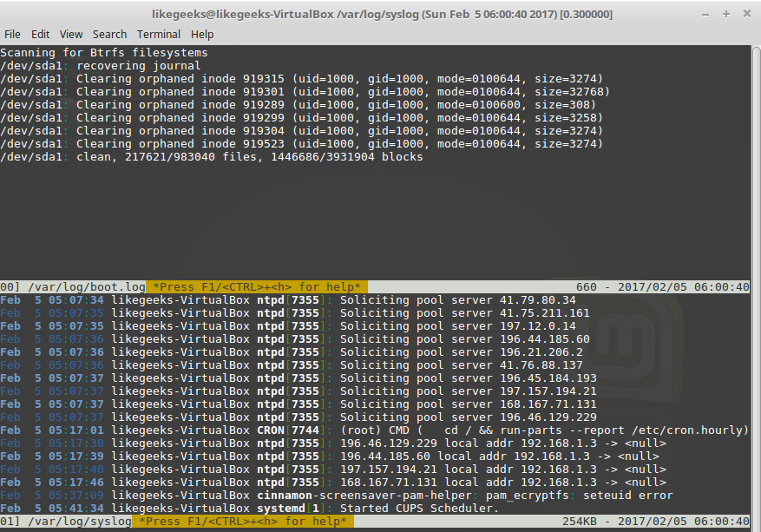This screenshot has width=761, height=532.
Task: Click the 'Soliciting pool server 168.167.71.131' line
Action: pos(298,404)
